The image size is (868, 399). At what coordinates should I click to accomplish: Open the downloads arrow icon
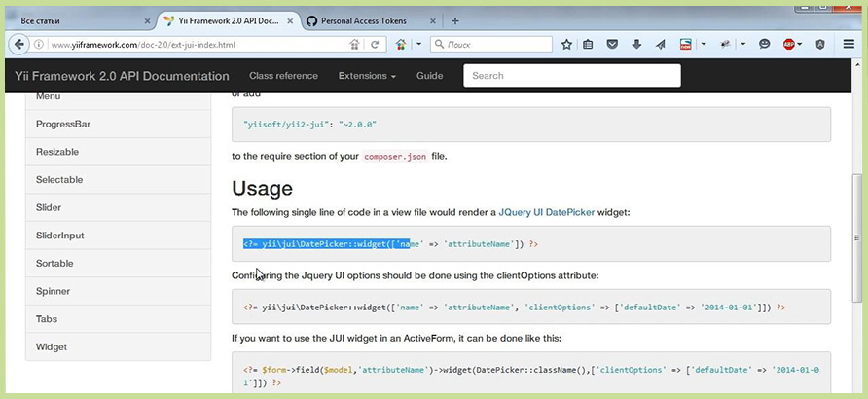pyautogui.click(x=636, y=45)
